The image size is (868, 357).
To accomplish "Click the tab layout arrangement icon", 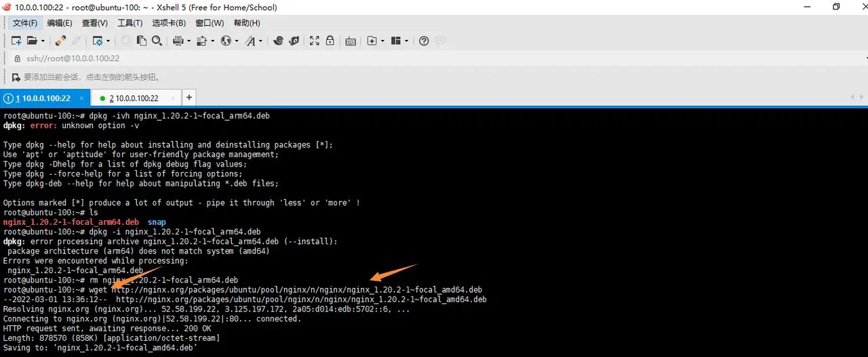I will coord(396,41).
